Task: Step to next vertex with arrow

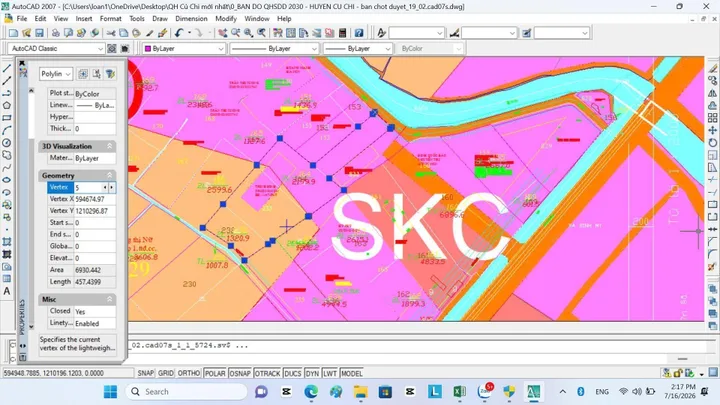Action: (x=112, y=187)
